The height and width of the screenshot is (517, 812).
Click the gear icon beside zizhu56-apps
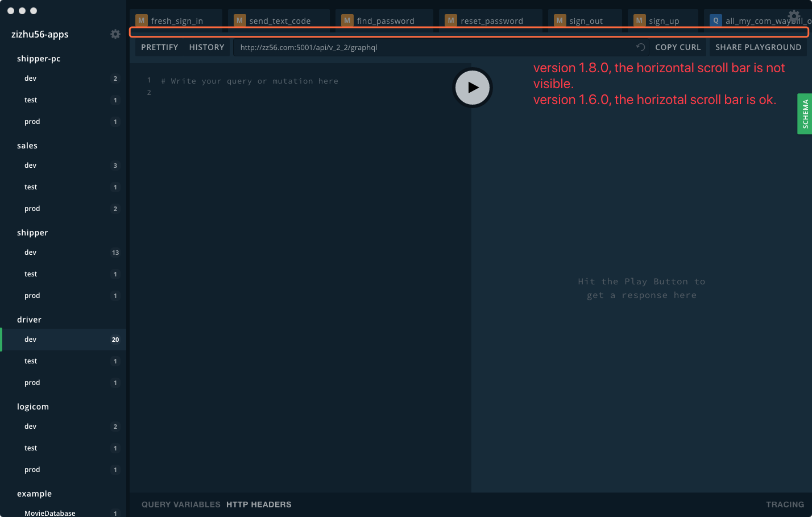tap(115, 34)
